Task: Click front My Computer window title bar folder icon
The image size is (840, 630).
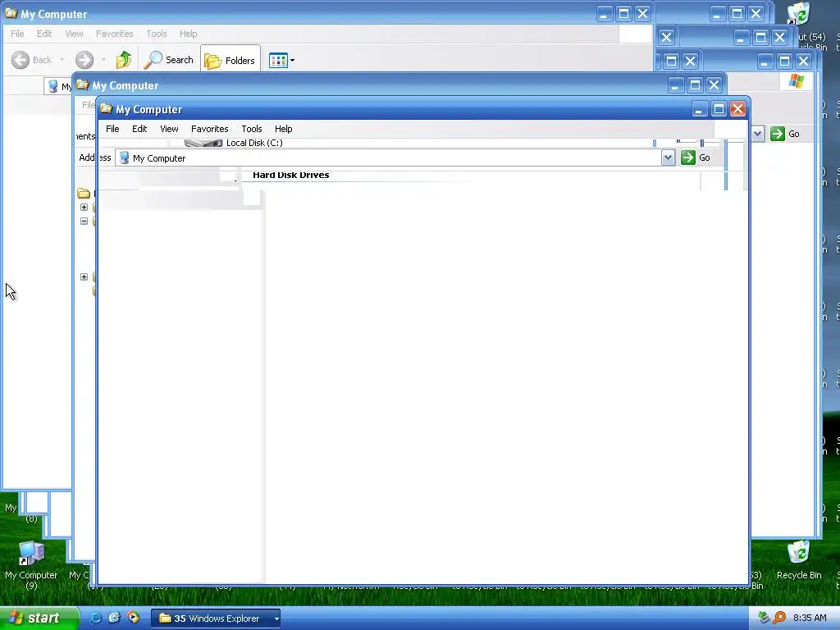Action: tap(106, 109)
